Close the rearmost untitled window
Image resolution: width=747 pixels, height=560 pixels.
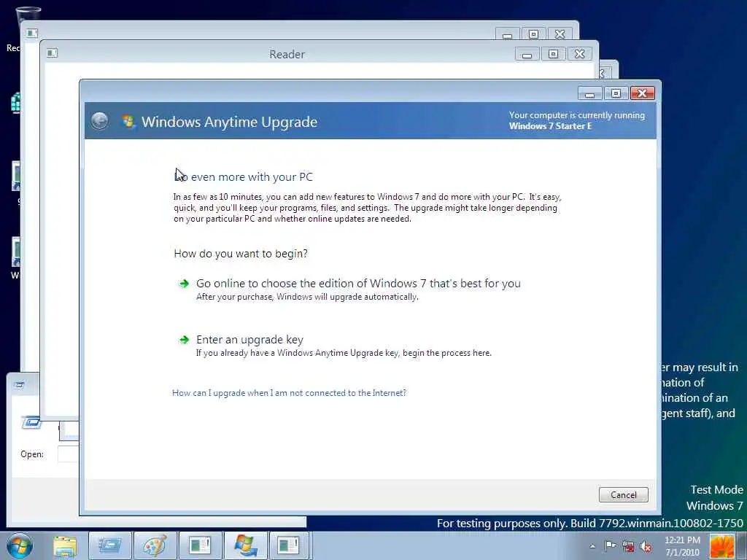coord(560,34)
